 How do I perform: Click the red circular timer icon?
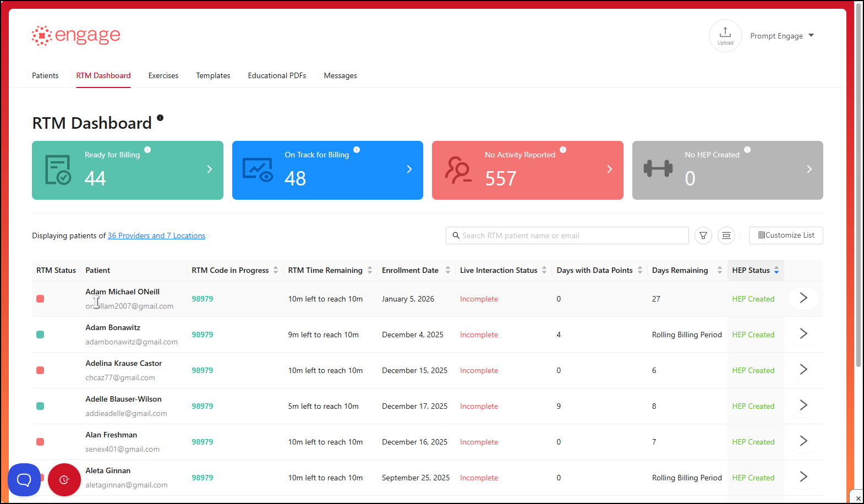[64, 480]
